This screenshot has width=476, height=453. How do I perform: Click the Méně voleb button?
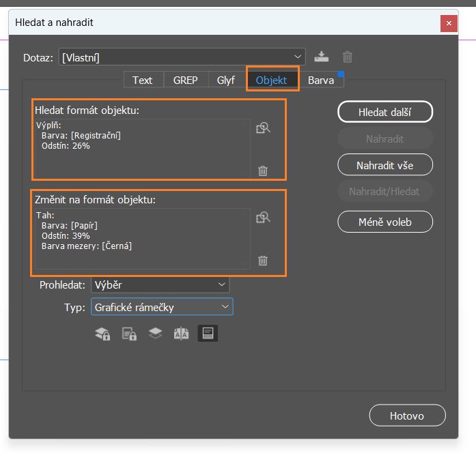point(385,222)
